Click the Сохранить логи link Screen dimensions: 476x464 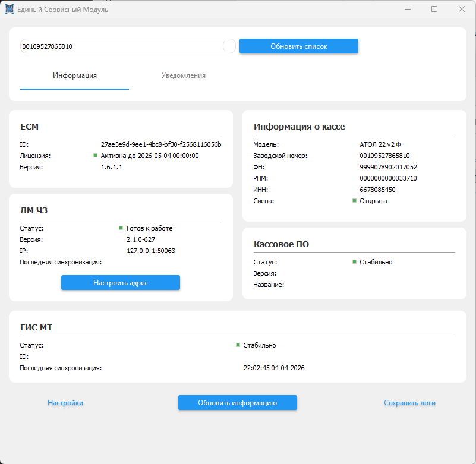pos(409,403)
